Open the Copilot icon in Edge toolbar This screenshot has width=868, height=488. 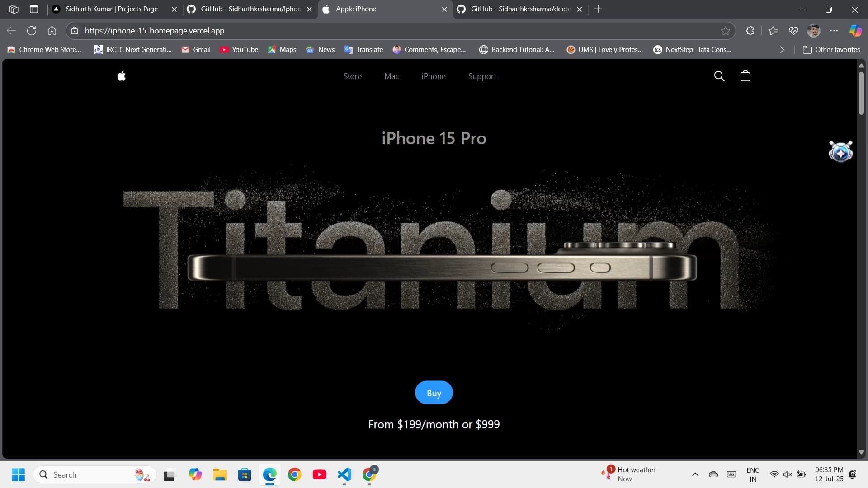[855, 31]
